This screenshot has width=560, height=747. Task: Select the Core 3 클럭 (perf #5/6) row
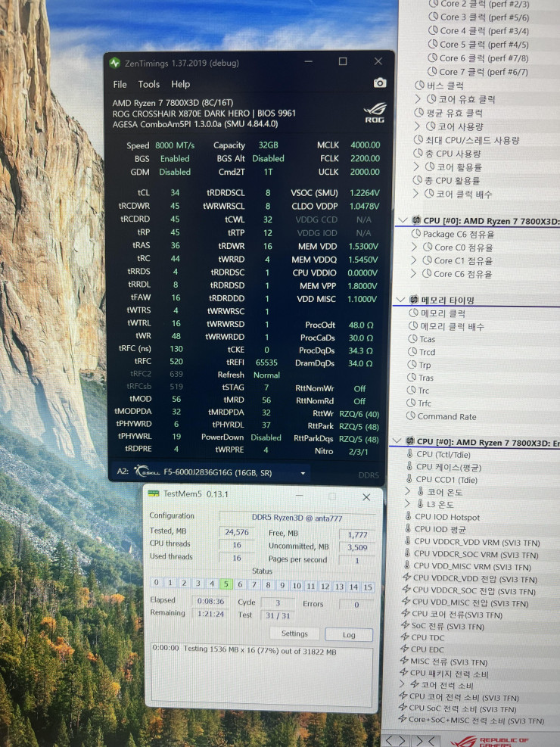pos(478,17)
